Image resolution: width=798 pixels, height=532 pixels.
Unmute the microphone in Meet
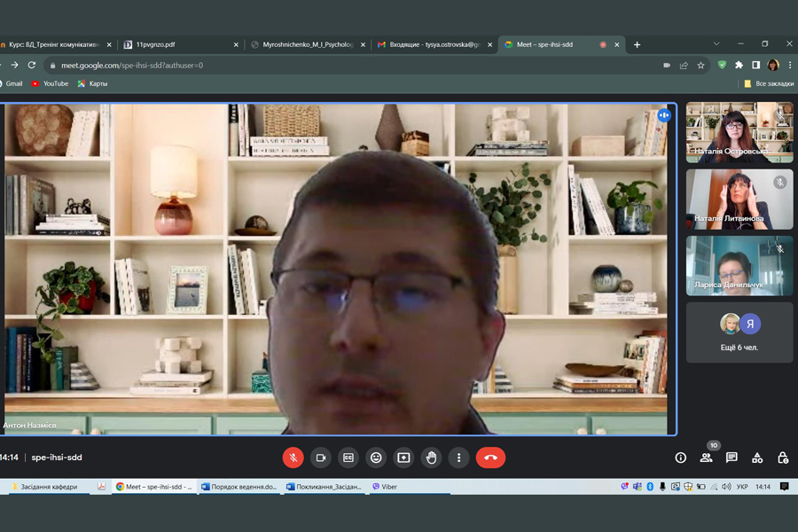(293, 458)
